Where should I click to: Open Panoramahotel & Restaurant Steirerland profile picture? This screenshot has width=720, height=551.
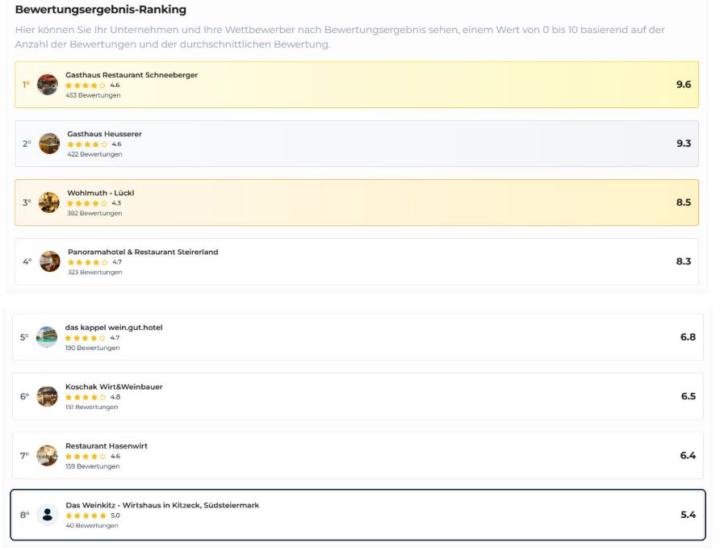50,261
